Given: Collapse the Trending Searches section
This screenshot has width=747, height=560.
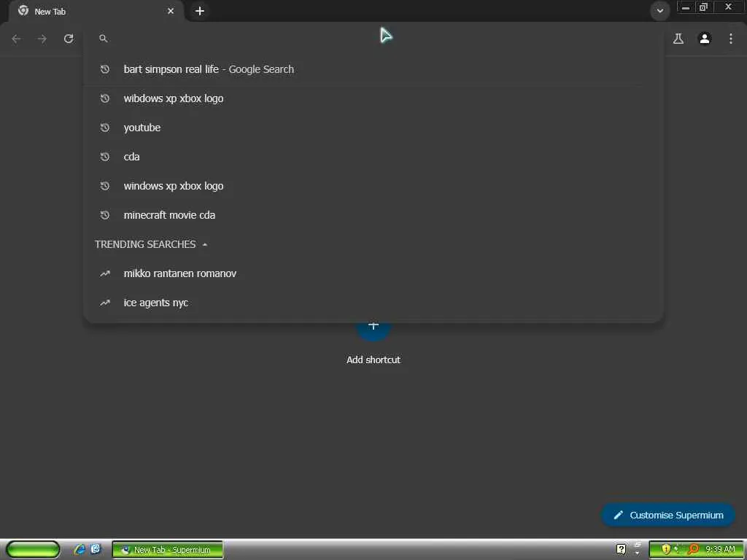Looking at the screenshot, I should 205,244.
